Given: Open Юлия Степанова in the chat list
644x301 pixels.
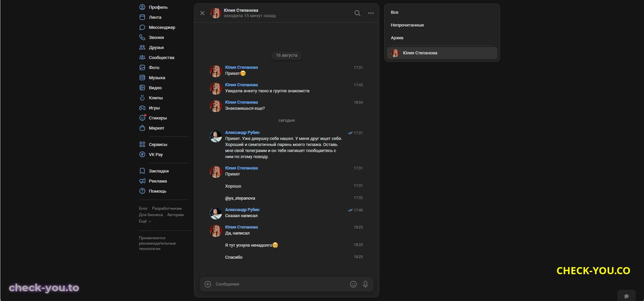Looking at the screenshot, I should pos(442,53).
